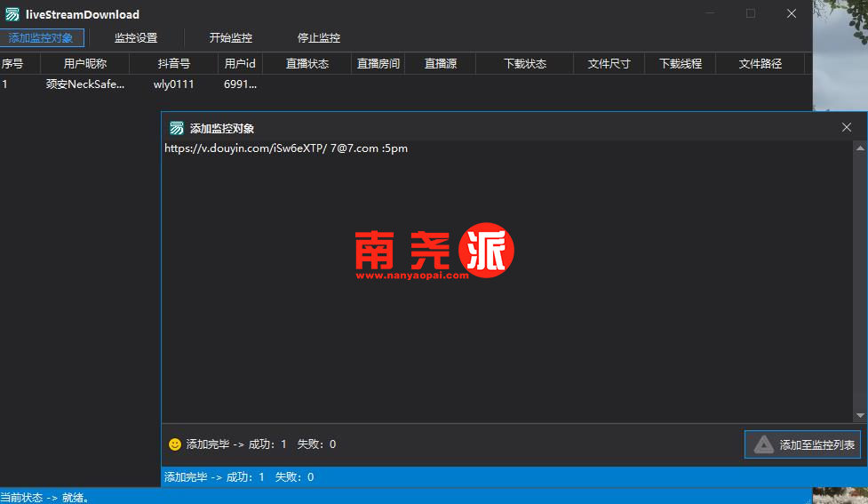
Task: Click the 文件路径 column header
Action: coord(760,64)
